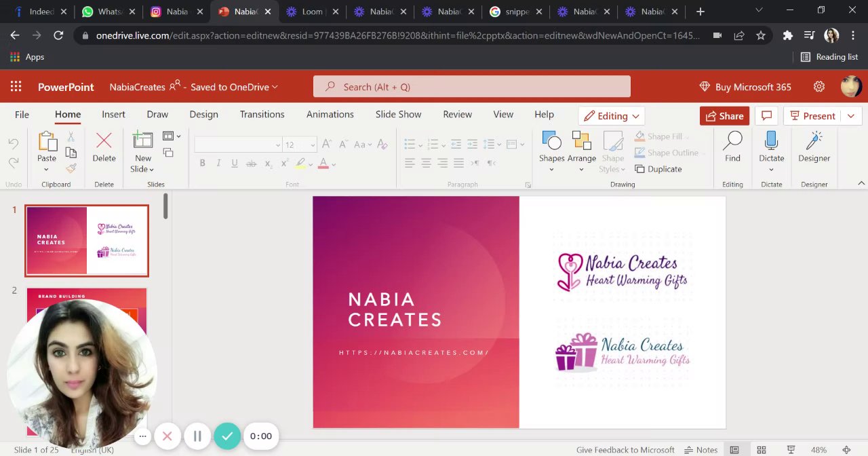Open the Comments pane icon
This screenshot has height=456, width=868.
pyautogui.click(x=766, y=116)
